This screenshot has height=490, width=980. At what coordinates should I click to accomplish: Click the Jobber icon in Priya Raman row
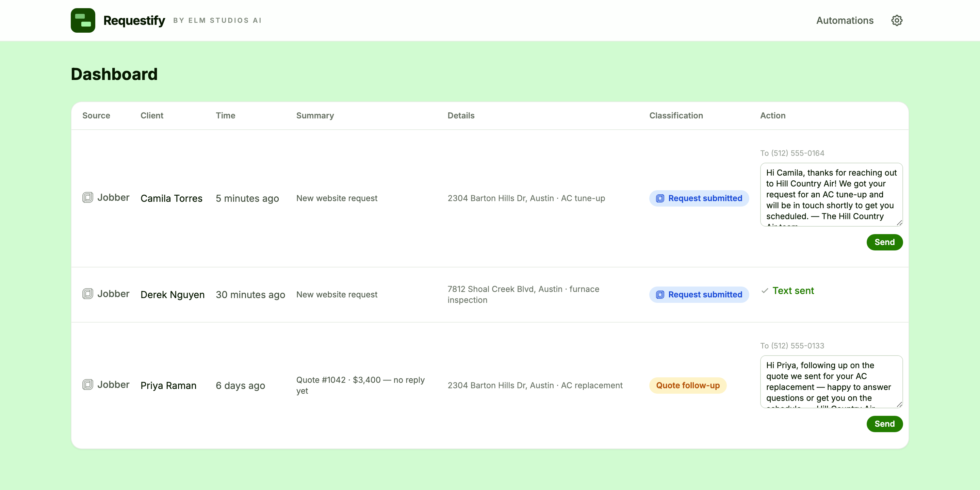pyautogui.click(x=88, y=385)
